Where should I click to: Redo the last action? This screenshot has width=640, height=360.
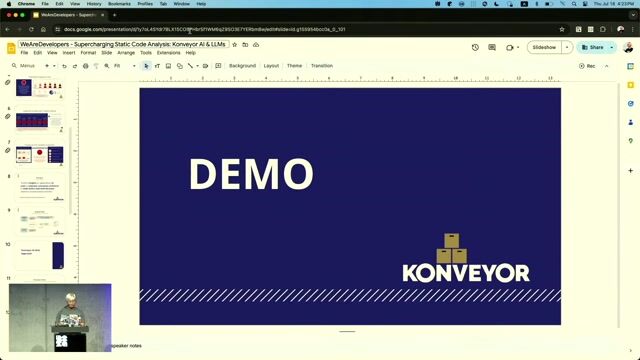click(75, 66)
